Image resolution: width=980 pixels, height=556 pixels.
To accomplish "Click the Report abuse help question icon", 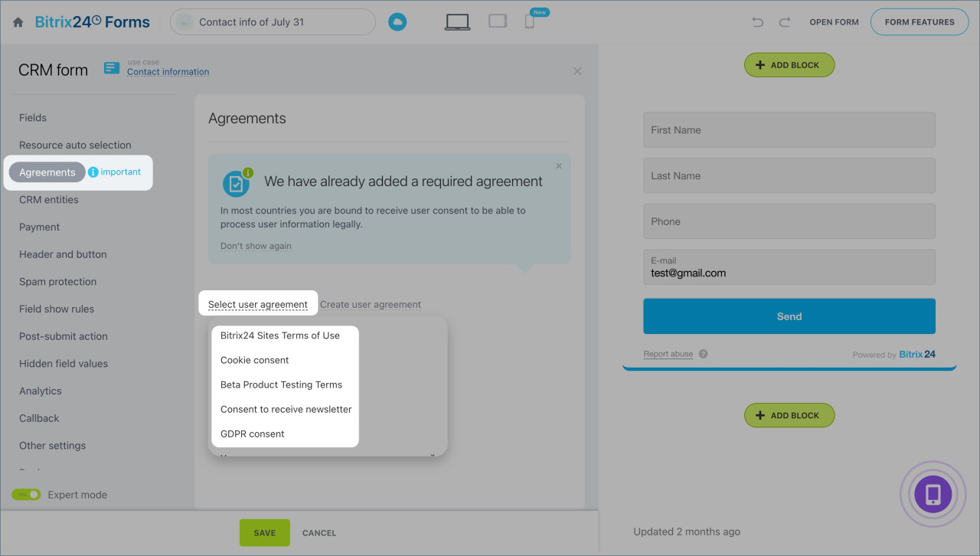I will tap(703, 355).
